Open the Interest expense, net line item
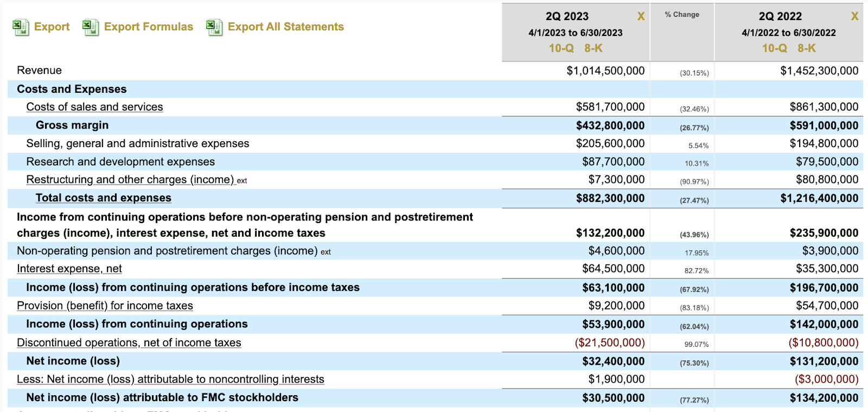 (x=69, y=269)
